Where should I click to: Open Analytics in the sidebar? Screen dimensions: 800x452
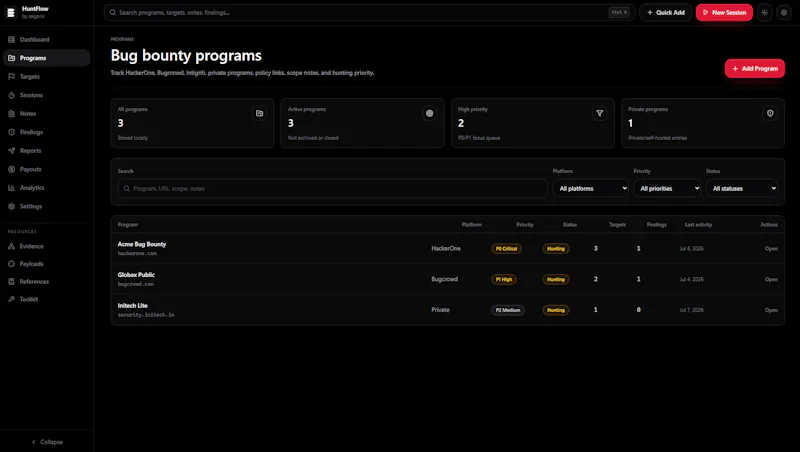pos(46,188)
